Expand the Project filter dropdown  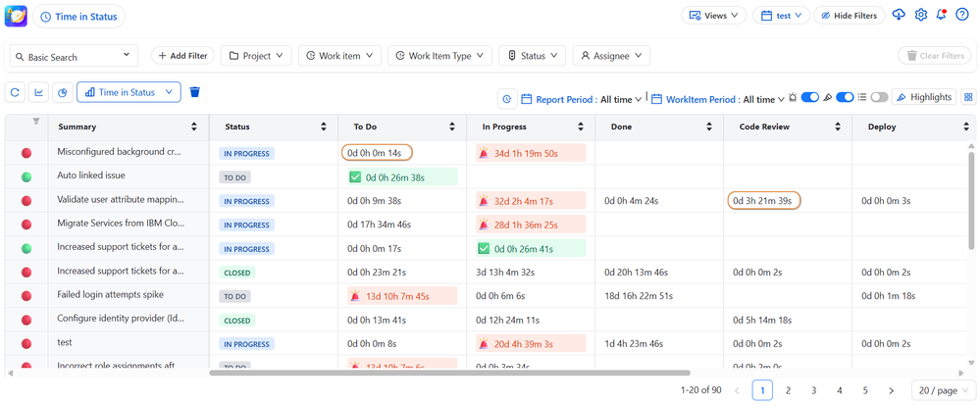point(256,56)
